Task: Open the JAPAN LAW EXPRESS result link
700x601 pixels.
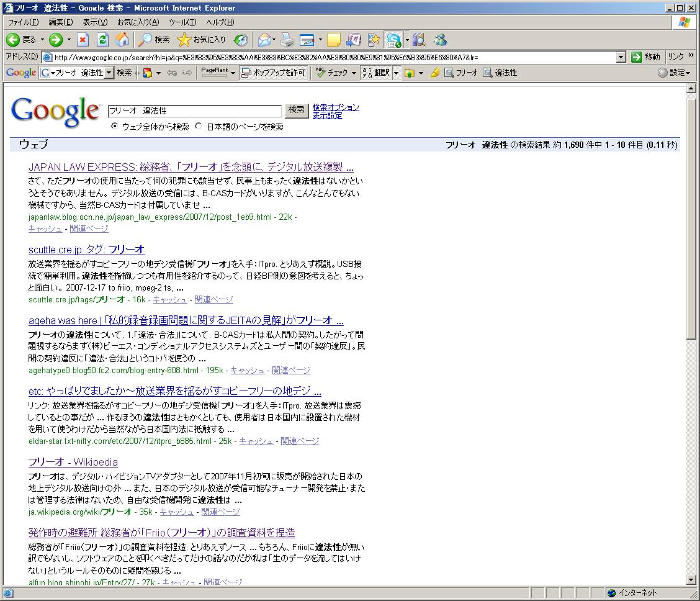Action: 191,167
